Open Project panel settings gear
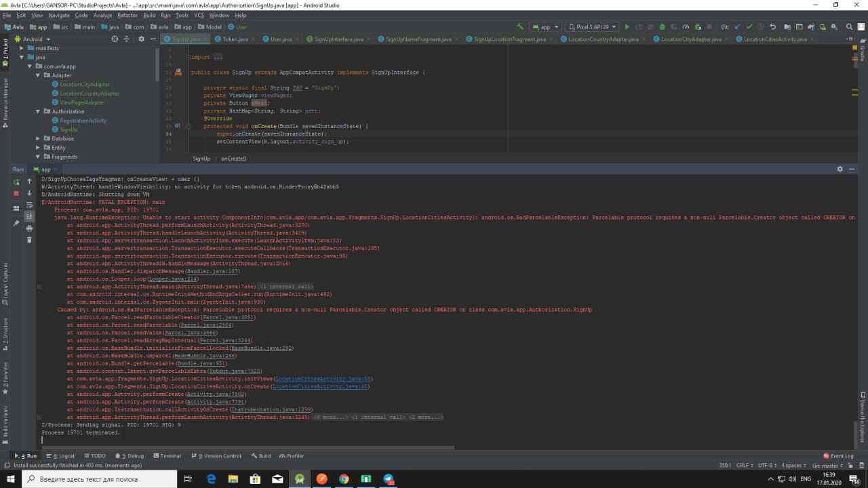Screen dimensions: 868x488 coord(141,39)
